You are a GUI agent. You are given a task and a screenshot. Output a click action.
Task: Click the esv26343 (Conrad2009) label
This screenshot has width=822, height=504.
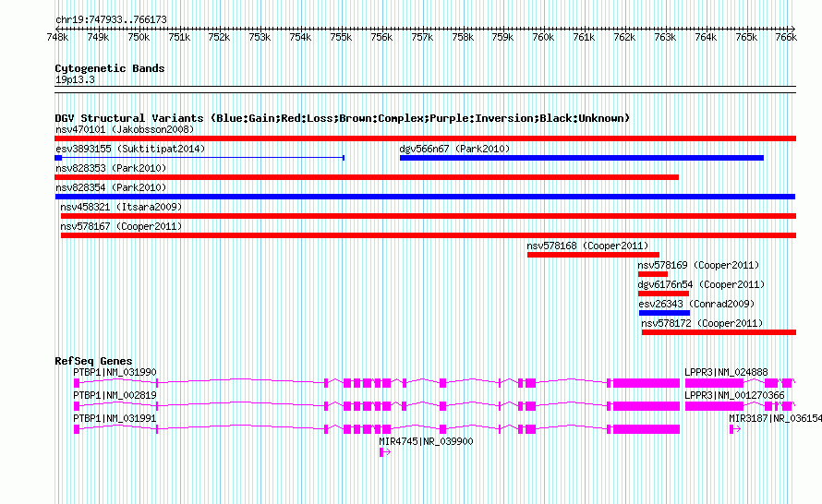[x=696, y=304]
